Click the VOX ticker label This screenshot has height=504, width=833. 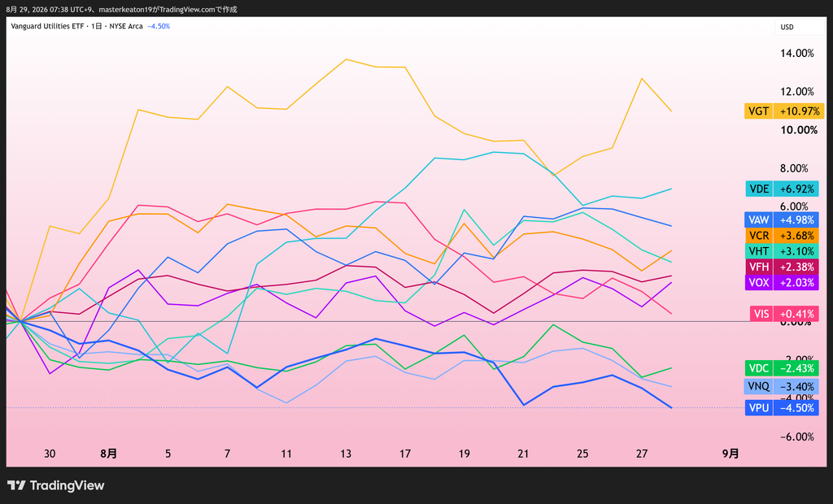coord(759,283)
